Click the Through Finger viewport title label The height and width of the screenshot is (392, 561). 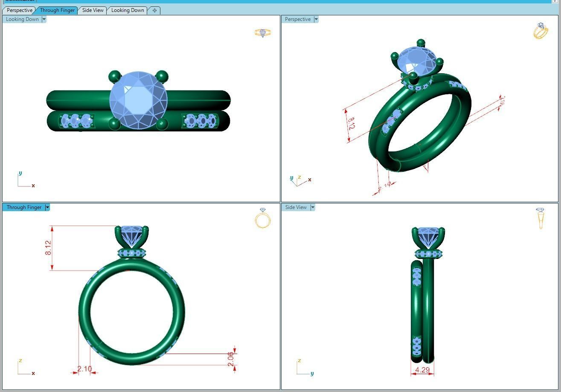pos(24,207)
